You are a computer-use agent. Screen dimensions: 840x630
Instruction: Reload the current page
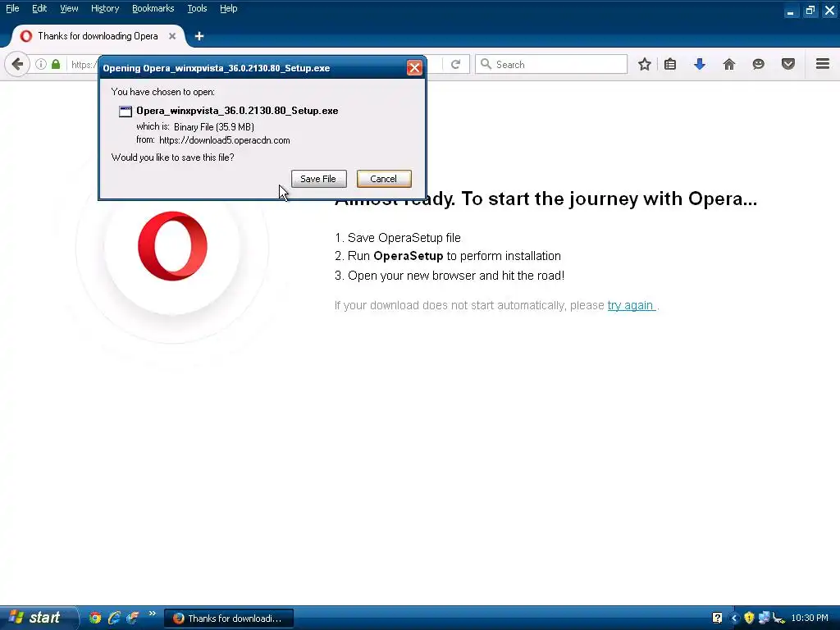click(x=456, y=64)
